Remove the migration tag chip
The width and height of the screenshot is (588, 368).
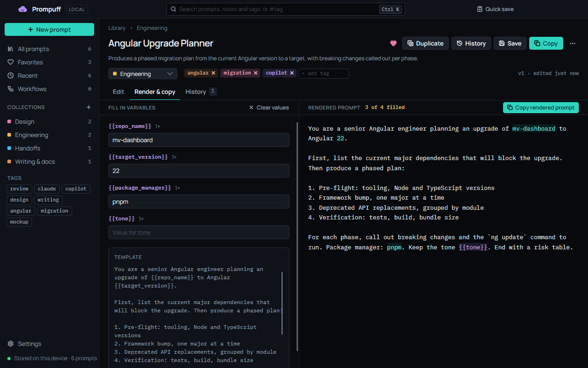pyautogui.click(x=255, y=73)
